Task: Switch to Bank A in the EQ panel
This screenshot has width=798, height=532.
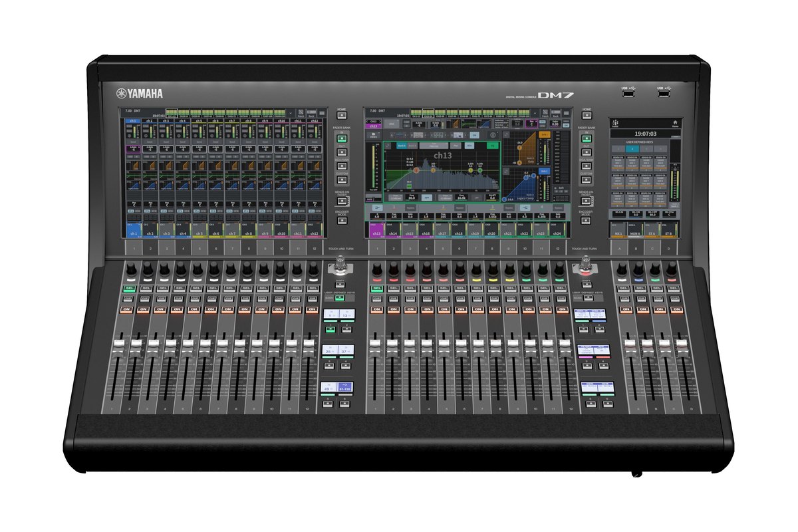Action: (402, 146)
